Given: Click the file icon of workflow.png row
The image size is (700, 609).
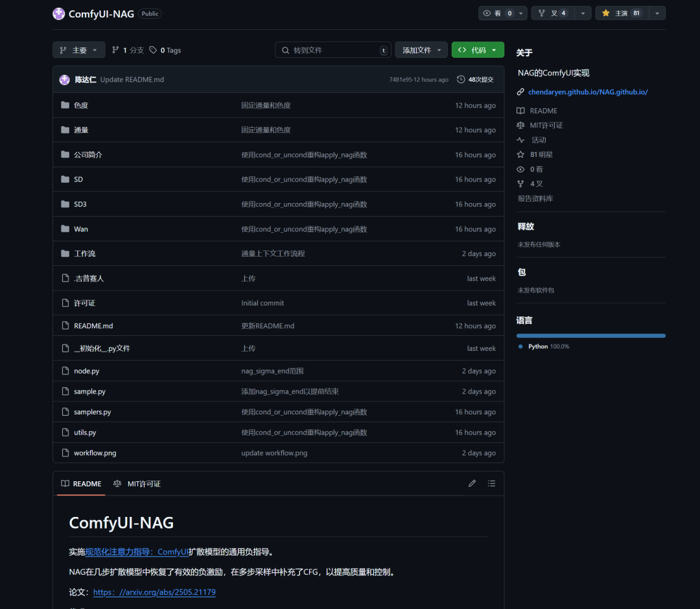Looking at the screenshot, I should (65, 453).
